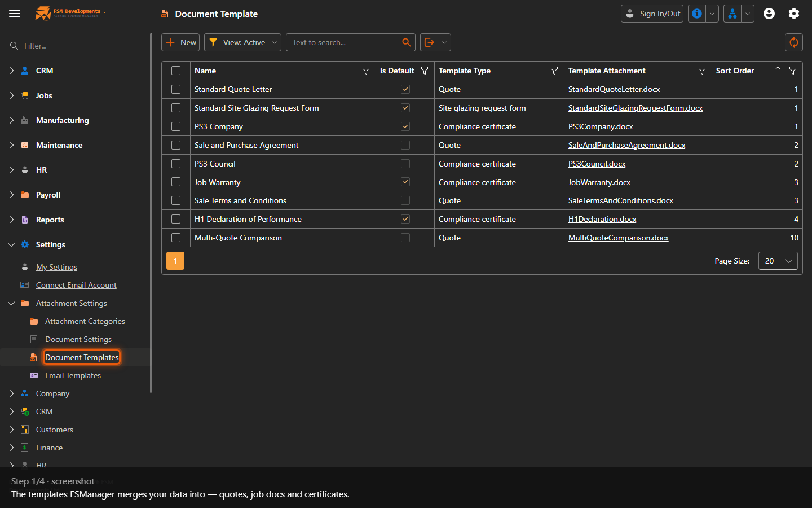Viewport: 812px width, 508px height.
Task: Go to page 1 in pager
Action: [175, 261]
